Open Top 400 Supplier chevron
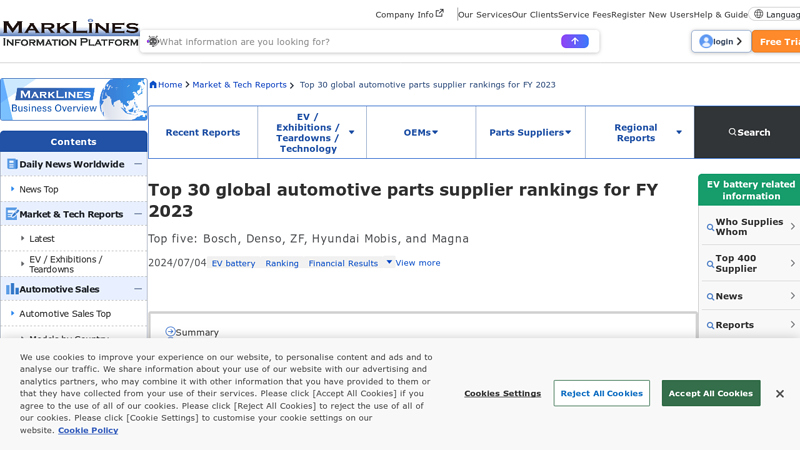 792,263
